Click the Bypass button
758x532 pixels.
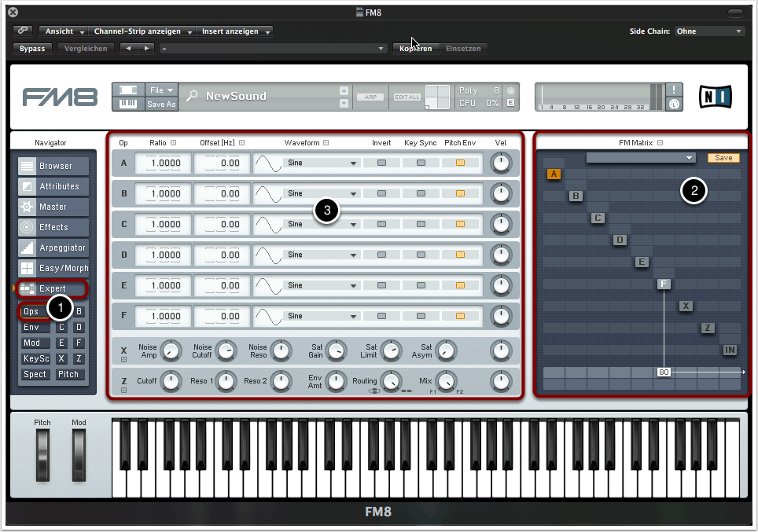coord(33,49)
